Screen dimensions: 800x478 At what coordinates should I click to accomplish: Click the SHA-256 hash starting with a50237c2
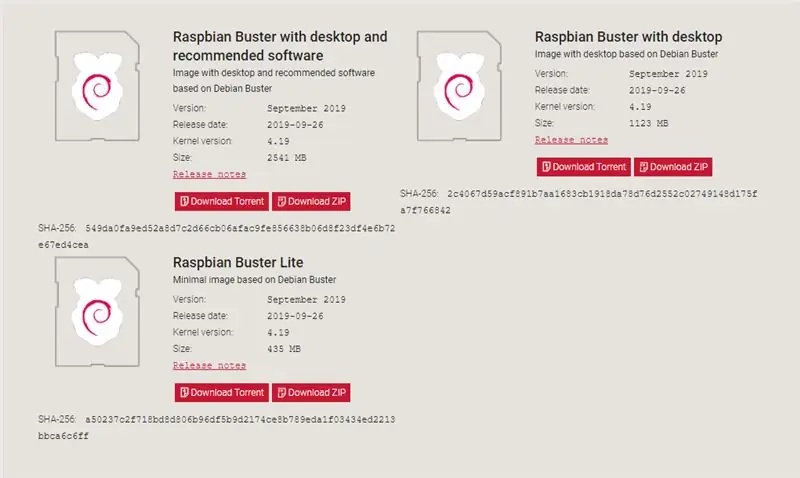click(x=216, y=427)
